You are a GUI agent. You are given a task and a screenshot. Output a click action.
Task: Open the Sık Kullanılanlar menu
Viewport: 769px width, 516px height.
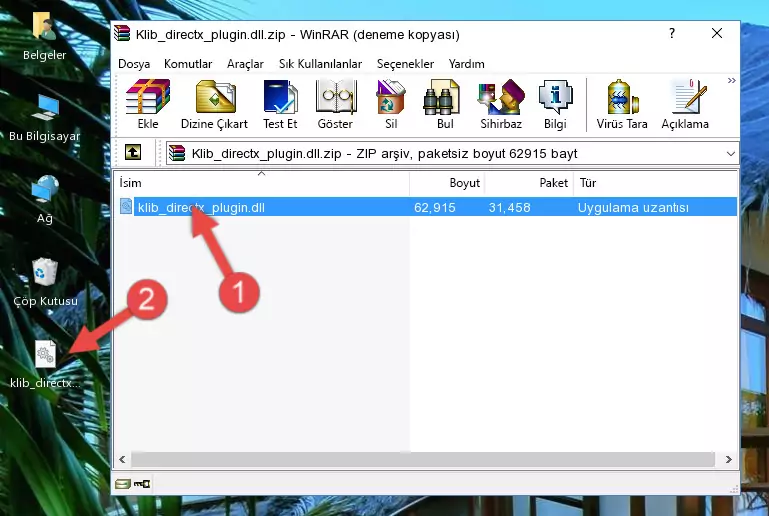(320, 64)
